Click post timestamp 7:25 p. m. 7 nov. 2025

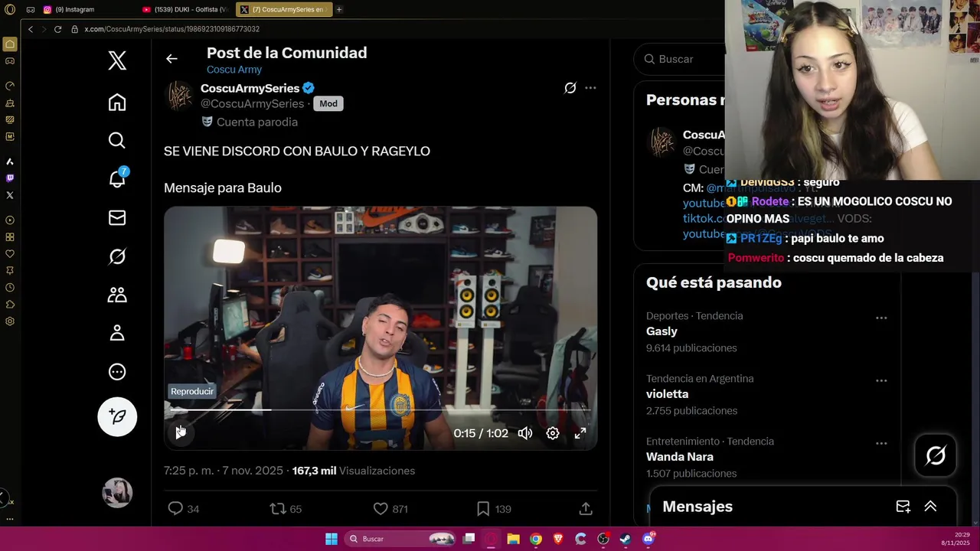click(224, 471)
